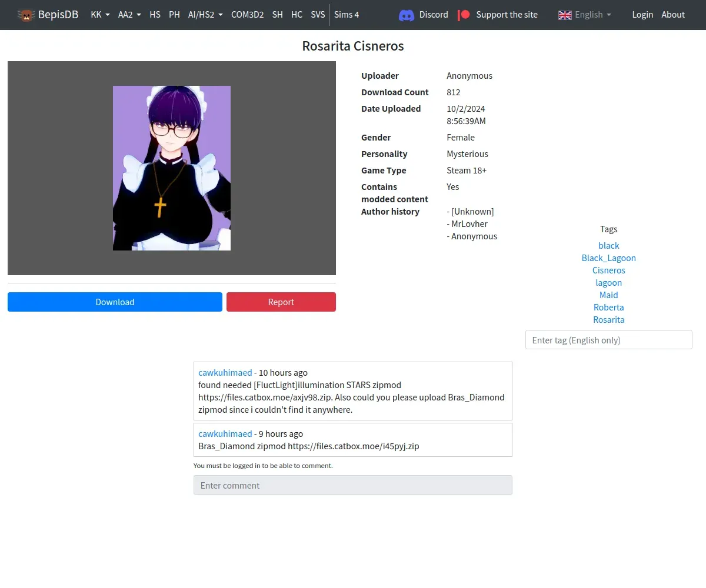Go to the PH section

[174, 15]
